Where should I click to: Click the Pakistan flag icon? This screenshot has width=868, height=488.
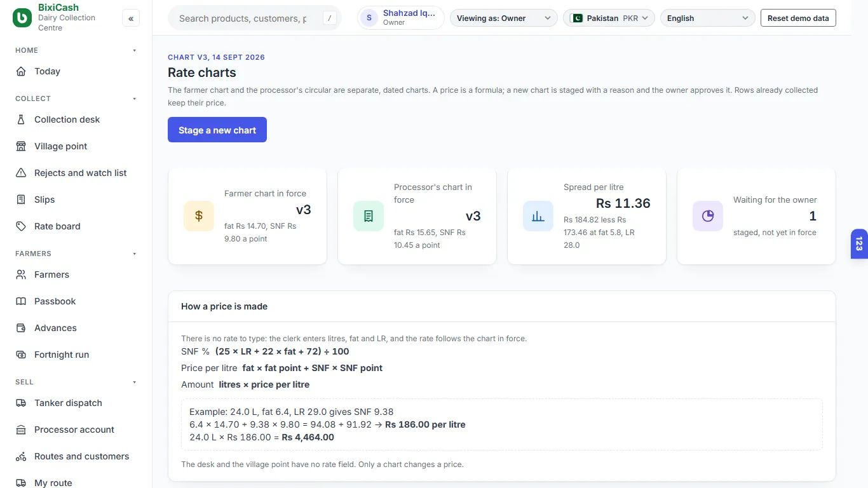click(577, 18)
